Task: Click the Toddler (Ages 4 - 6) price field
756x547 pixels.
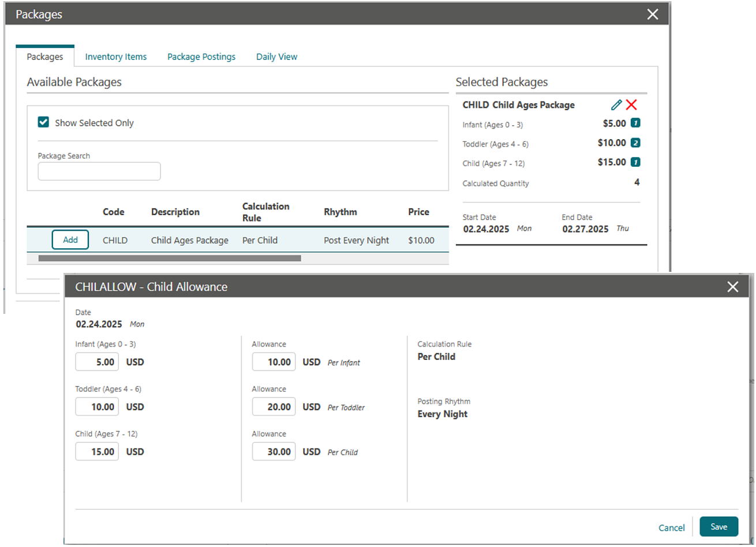Action: [97, 407]
